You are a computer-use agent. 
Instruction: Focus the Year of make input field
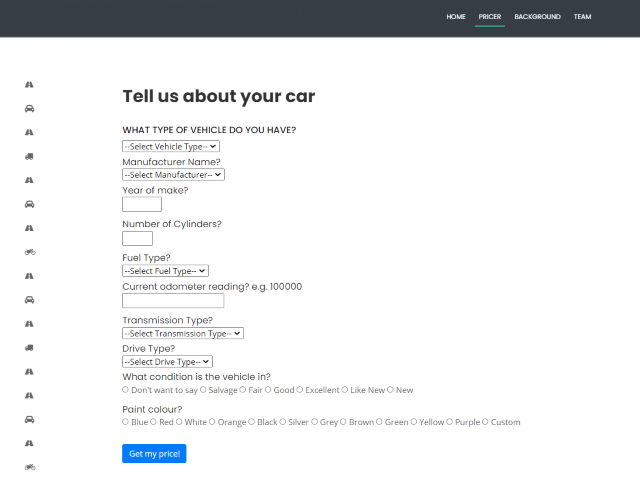[x=142, y=204]
